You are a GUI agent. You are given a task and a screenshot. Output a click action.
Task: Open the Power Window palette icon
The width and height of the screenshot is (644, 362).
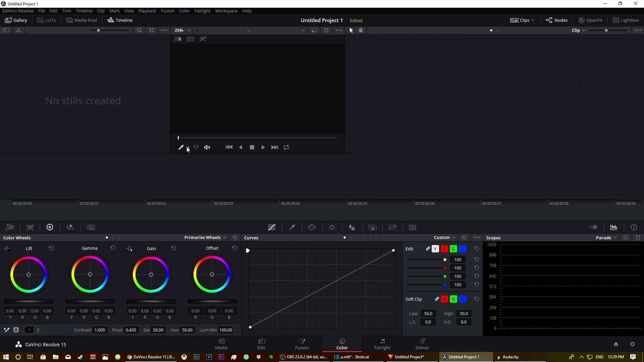312,227
